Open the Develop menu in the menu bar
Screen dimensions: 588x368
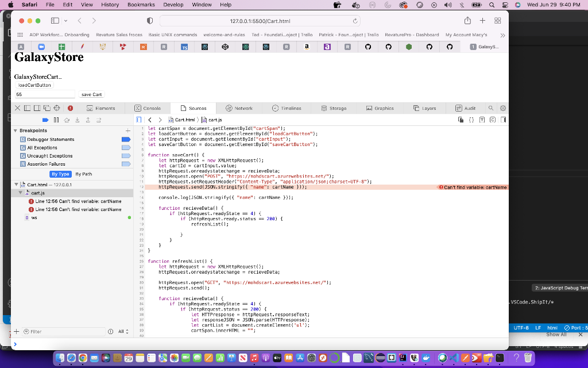pos(173,5)
